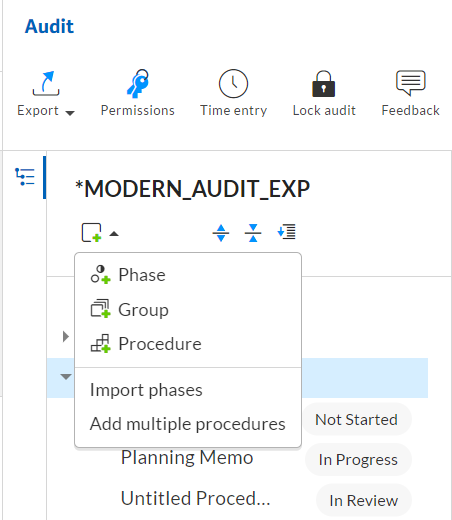Open the Feedback speech bubble
The image size is (452, 520).
pos(411,83)
